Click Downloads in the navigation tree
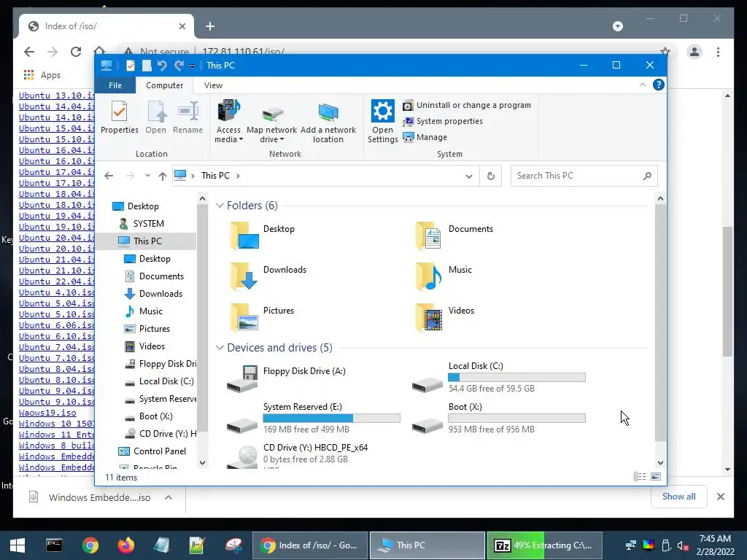747x560 pixels. [x=160, y=294]
